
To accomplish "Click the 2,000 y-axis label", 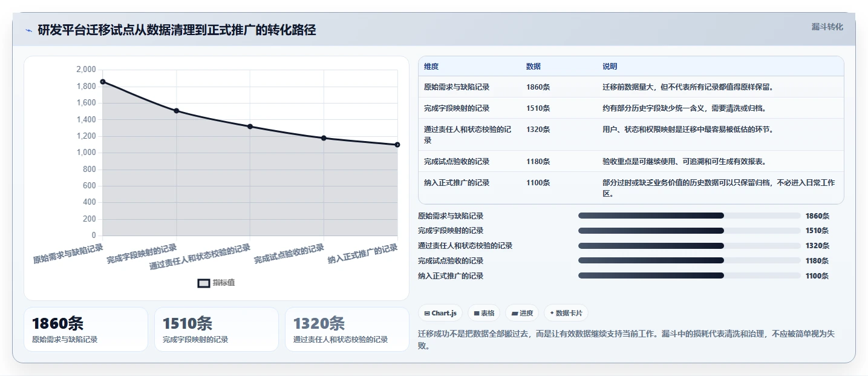I will point(86,70).
